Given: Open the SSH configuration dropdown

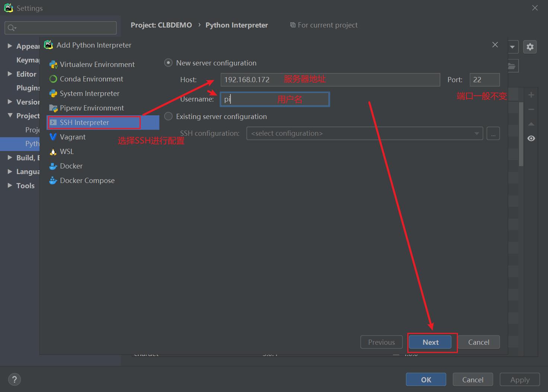Looking at the screenshot, I should pyautogui.click(x=364, y=134).
